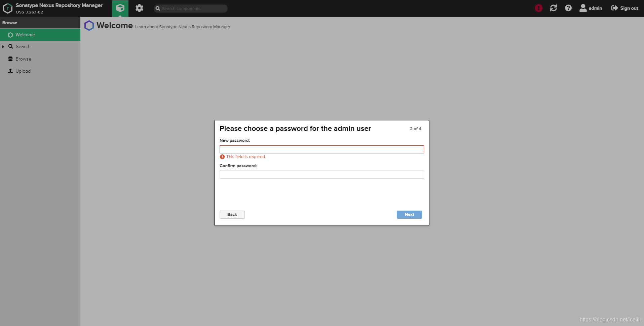Screen dimensions: 644x326
Task: Open Browse in the sidebar
Action: click(23, 59)
